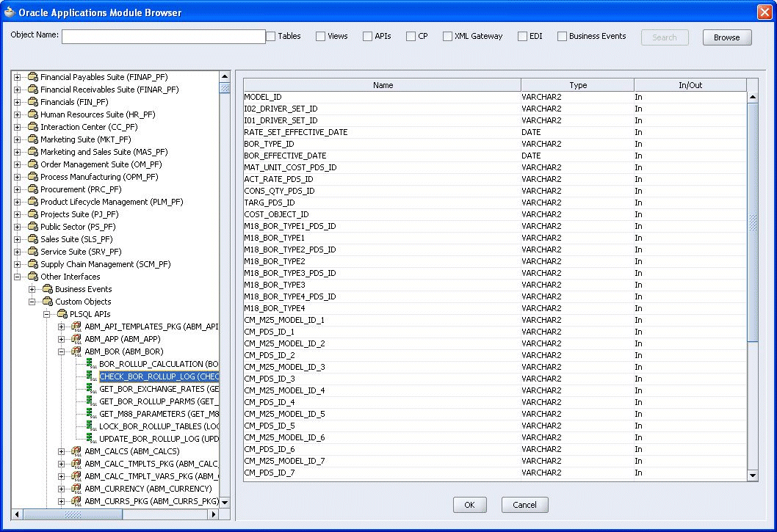Collapse the Custom Objects node
This screenshot has width=777, height=532.
pyautogui.click(x=32, y=302)
